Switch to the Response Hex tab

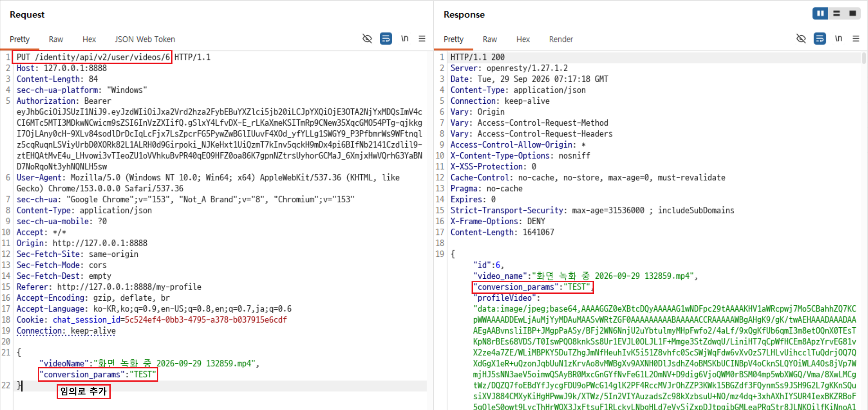click(523, 39)
